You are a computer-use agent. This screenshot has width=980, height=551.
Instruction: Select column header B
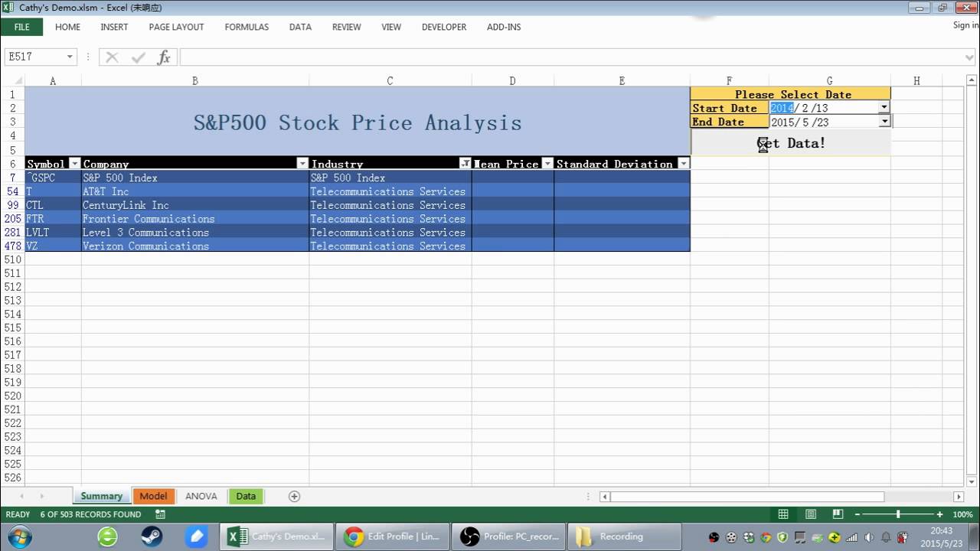click(195, 80)
